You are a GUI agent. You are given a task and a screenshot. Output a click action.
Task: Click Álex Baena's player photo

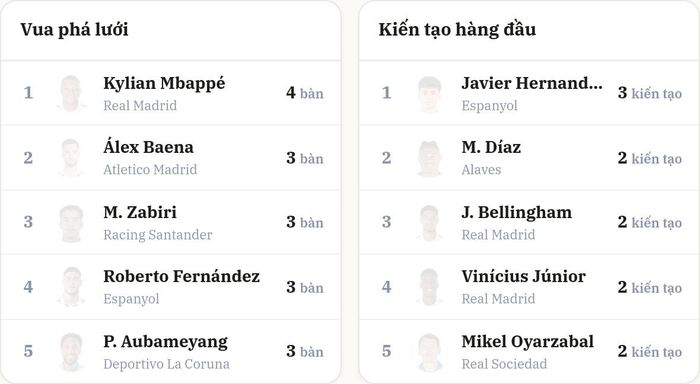tap(71, 158)
